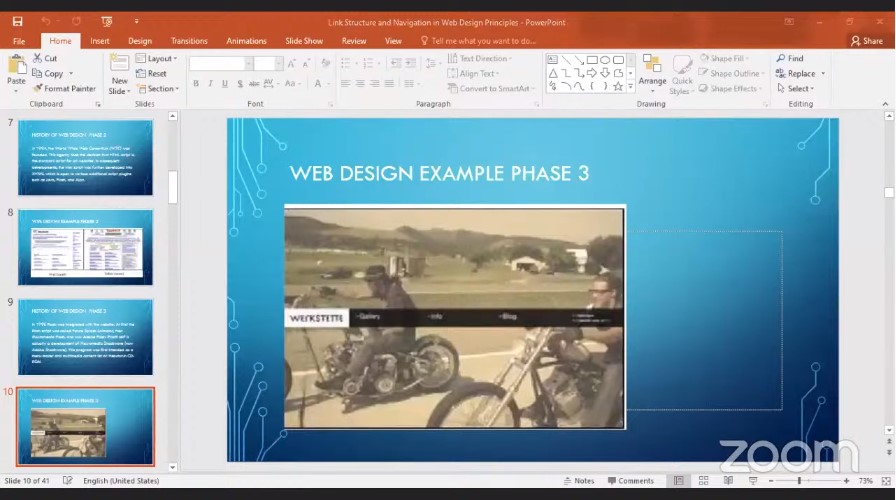Switch to the Insert tab

(99, 41)
